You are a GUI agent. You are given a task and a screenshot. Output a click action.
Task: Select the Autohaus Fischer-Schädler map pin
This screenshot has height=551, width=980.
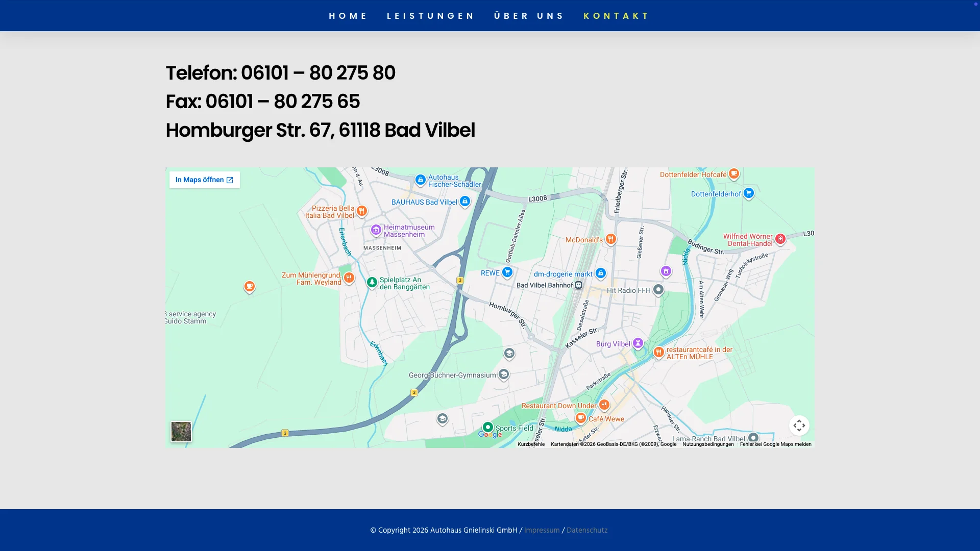pyautogui.click(x=420, y=180)
